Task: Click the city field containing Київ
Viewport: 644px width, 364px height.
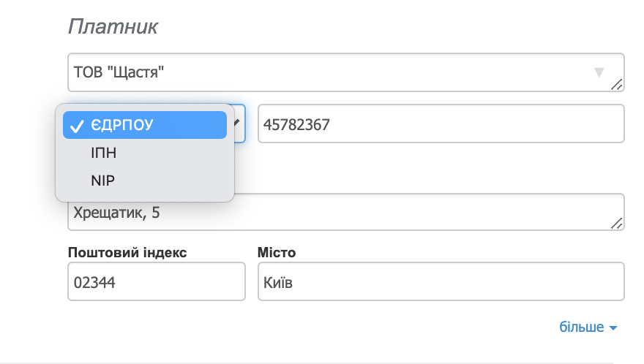Action: pyautogui.click(x=441, y=281)
